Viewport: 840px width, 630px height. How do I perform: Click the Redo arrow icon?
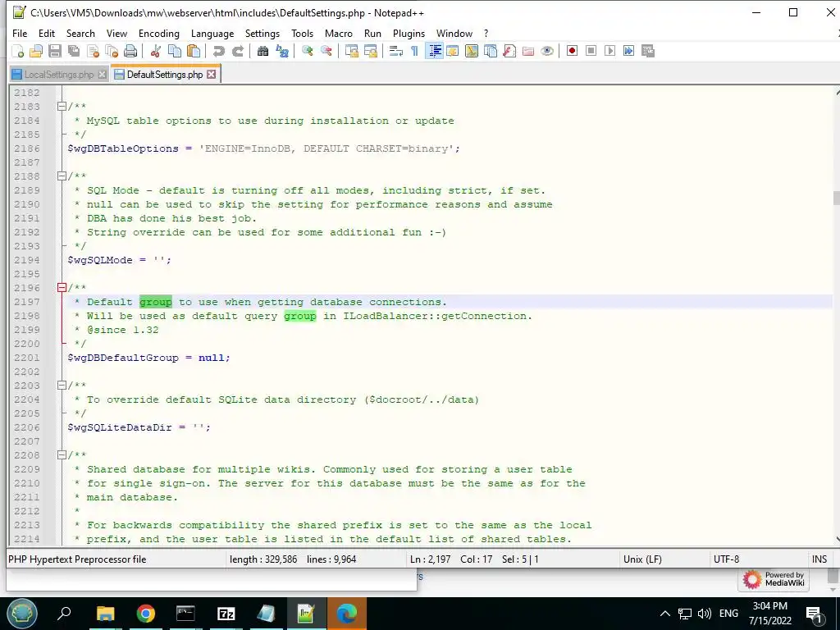pyautogui.click(x=237, y=51)
